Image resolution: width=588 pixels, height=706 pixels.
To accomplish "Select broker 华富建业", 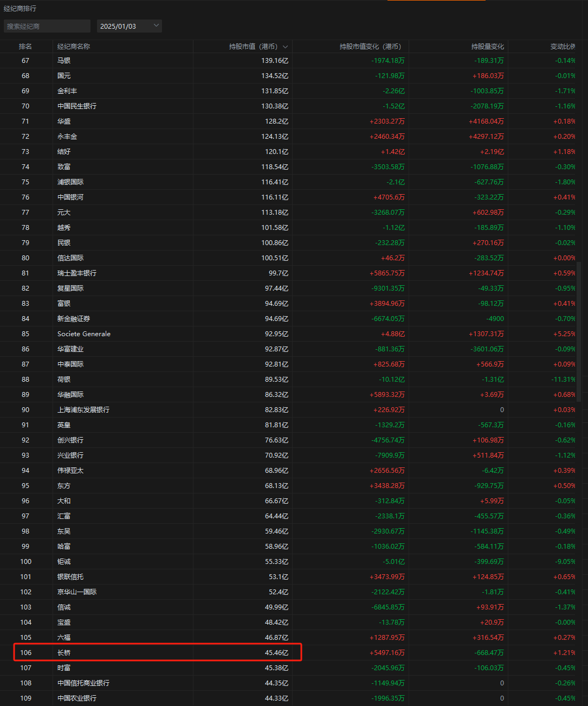I will [70, 349].
